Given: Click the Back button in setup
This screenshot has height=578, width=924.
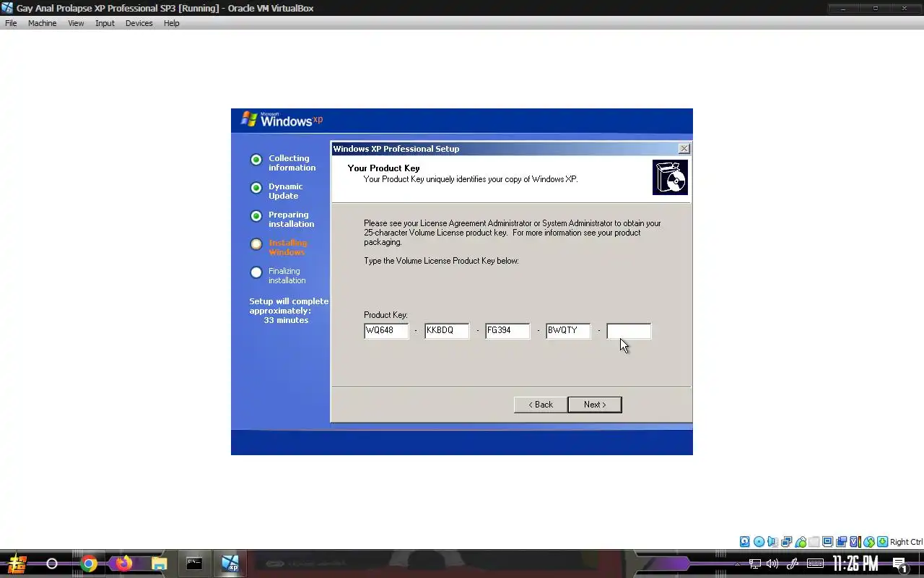Looking at the screenshot, I should 540,405.
